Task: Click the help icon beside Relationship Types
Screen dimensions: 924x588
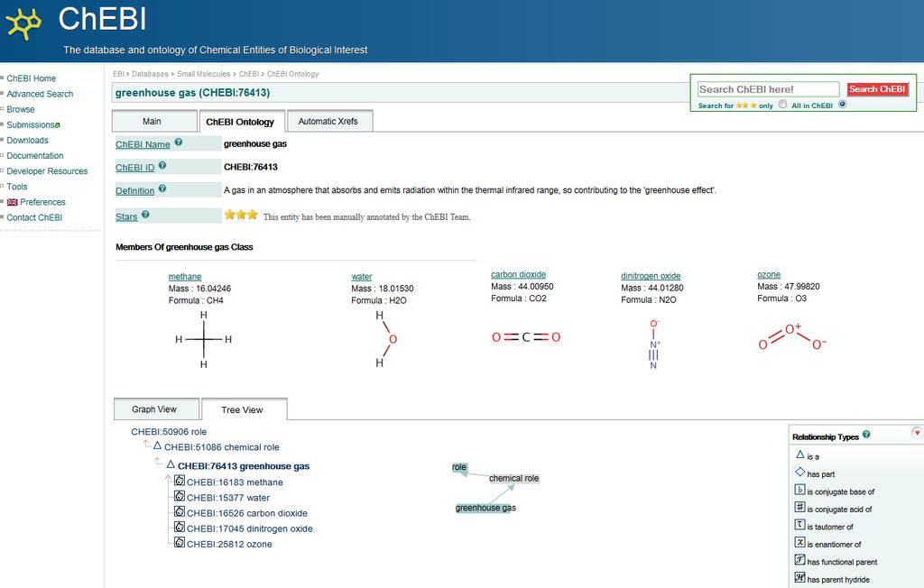Action: coord(866,435)
